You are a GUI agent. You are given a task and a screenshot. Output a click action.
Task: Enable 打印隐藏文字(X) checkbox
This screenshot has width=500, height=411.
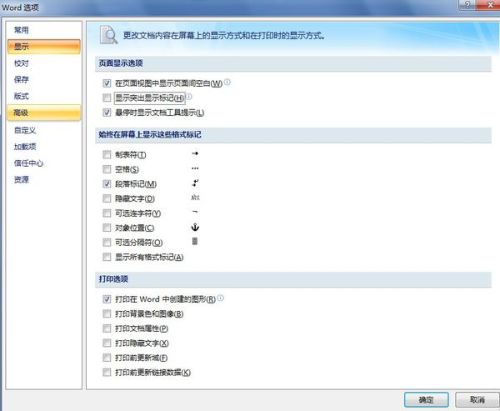[x=107, y=343]
